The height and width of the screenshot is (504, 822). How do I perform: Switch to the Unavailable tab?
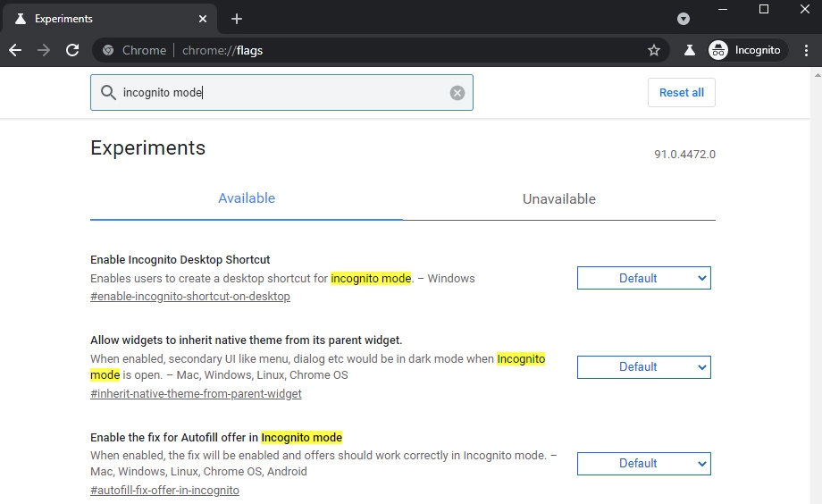(x=559, y=198)
